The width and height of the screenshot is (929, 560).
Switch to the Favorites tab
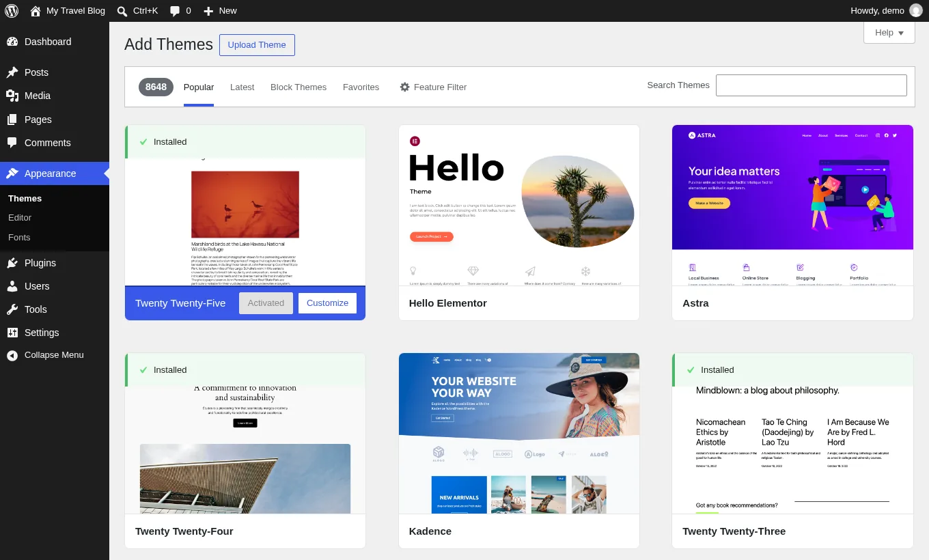click(361, 87)
